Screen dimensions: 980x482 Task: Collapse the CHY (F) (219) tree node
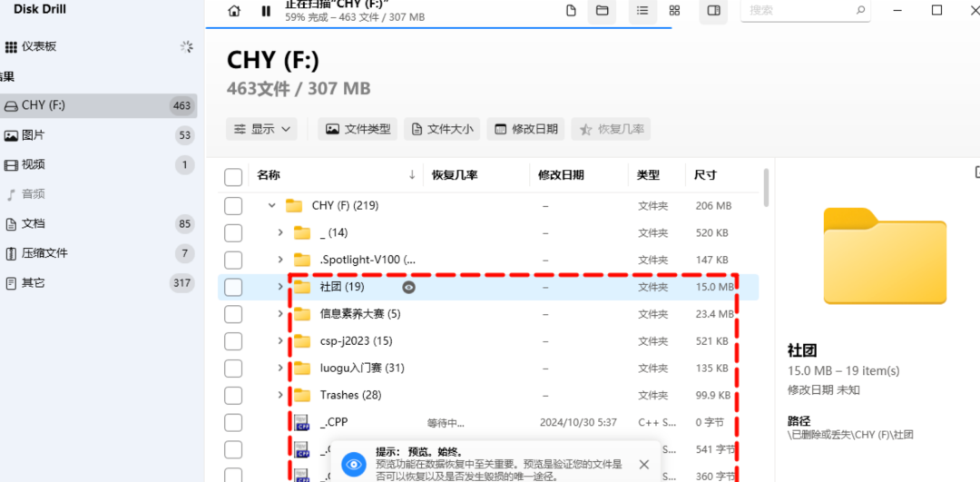[271, 206]
